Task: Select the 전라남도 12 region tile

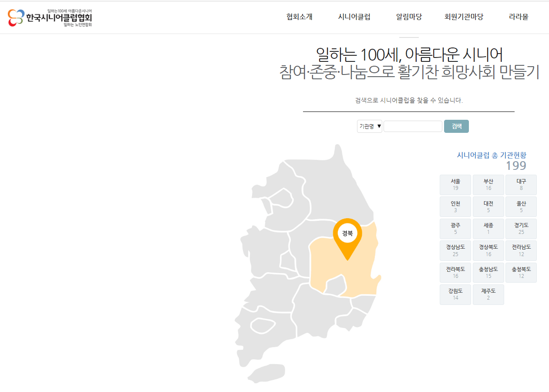Action: pyautogui.click(x=521, y=250)
